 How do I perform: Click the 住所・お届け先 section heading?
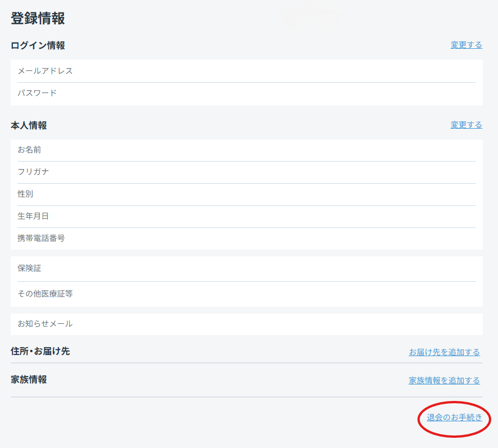(40, 351)
